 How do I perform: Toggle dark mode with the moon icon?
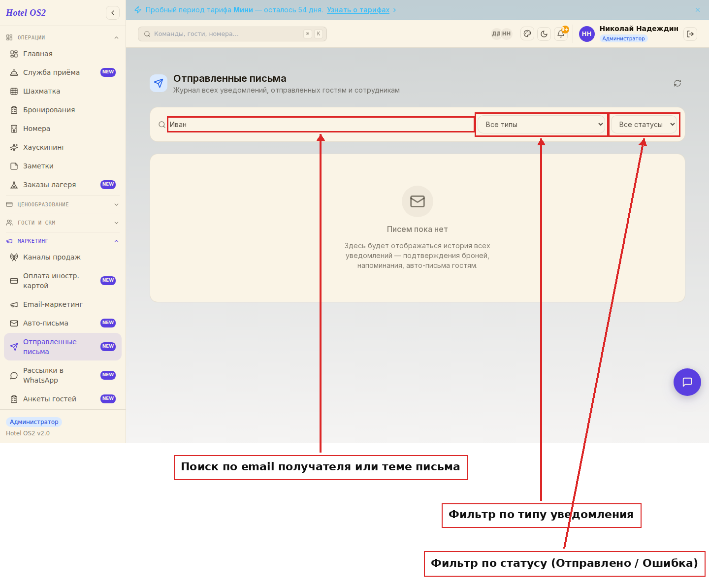tap(544, 34)
